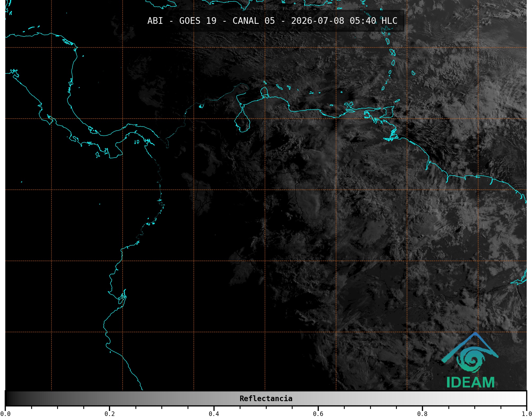
Task: Click the colorbar tick label 0.2
Action: (110, 414)
